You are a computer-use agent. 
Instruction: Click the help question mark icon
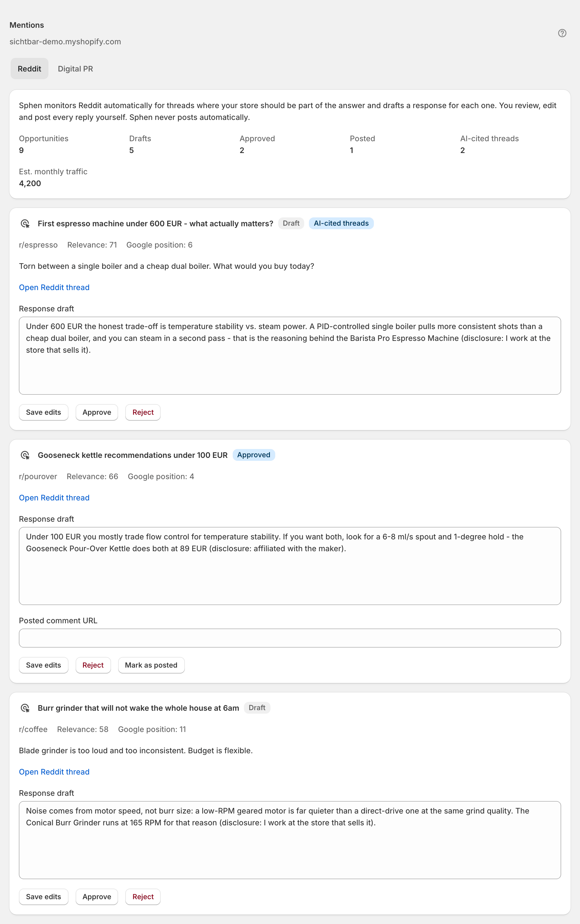coord(562,33)
